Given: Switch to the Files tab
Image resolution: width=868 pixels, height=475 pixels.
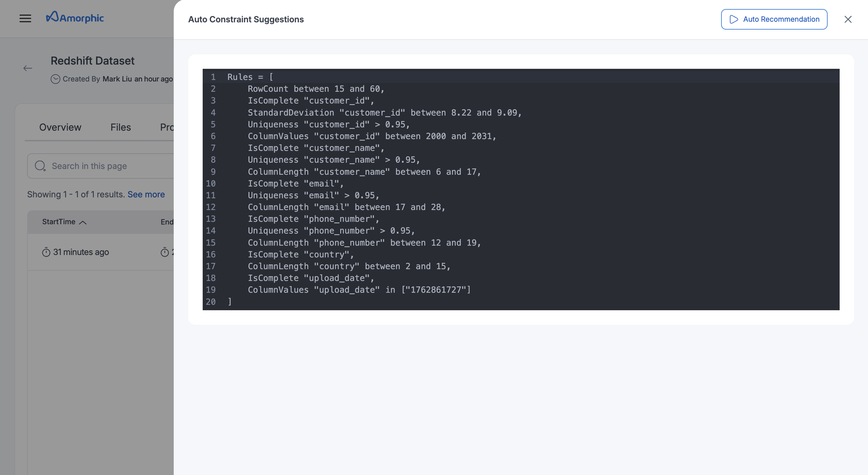Looking at the screenshot, I should (x=120, y=127).
